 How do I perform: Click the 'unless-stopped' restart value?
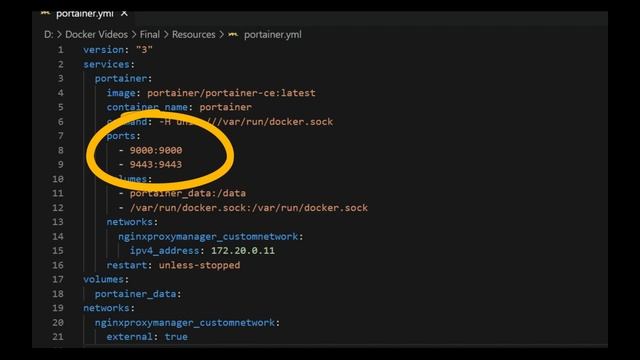click(x=199, y=265)
